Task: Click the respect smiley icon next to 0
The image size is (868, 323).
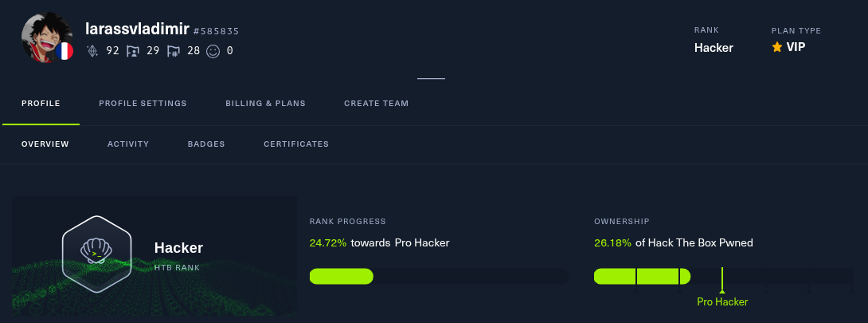Action: click(x=213, y=51)
